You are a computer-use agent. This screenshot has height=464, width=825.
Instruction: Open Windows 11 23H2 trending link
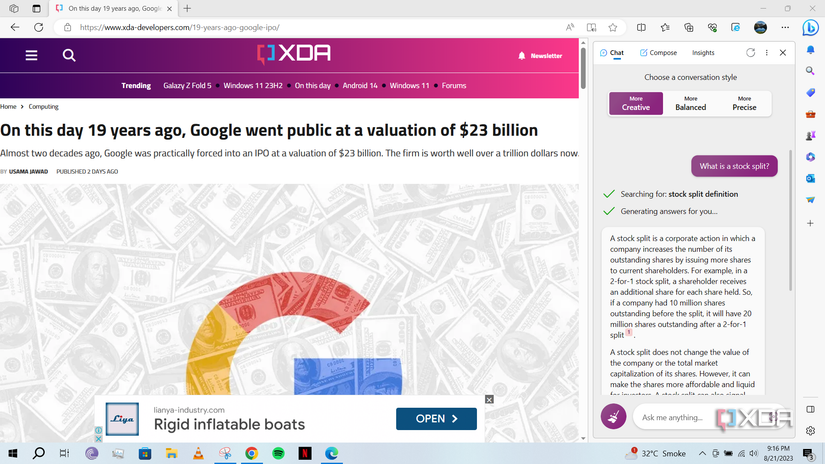click(253, 85)
